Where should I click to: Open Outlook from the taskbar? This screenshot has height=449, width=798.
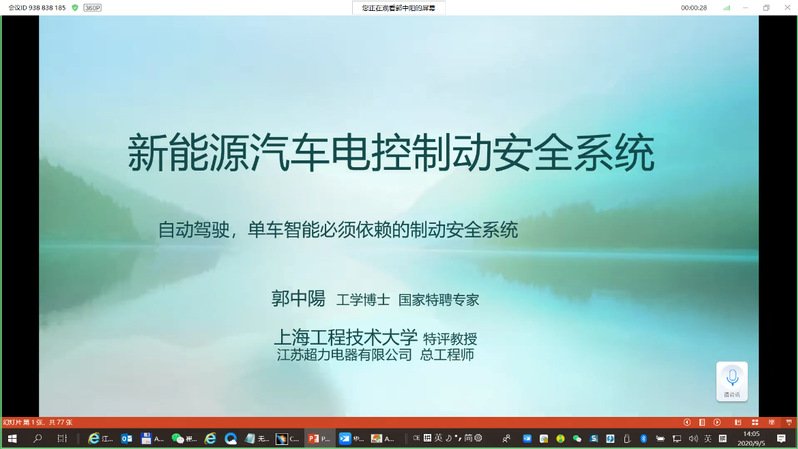[127, 438]
